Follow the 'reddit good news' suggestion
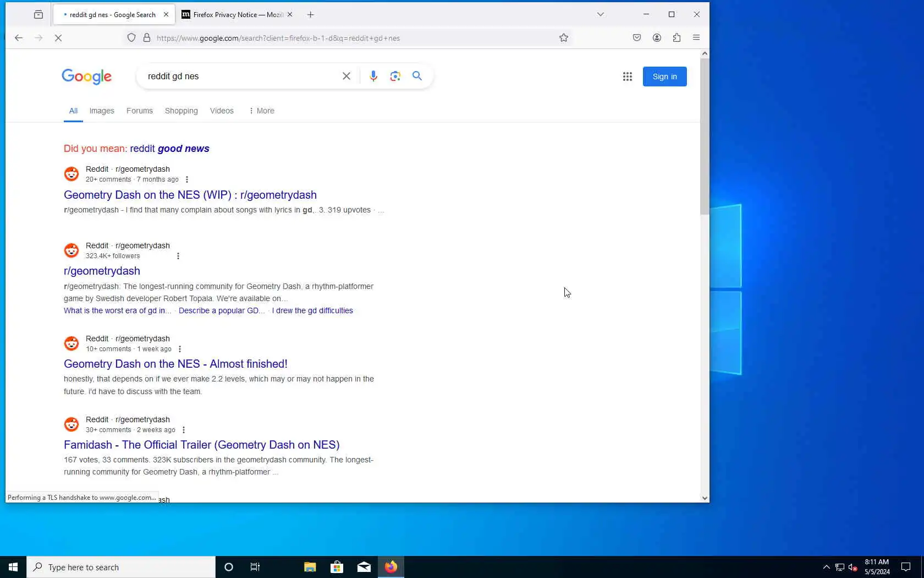Viewport: 924px width, 578px height. [x=169, y=149]
